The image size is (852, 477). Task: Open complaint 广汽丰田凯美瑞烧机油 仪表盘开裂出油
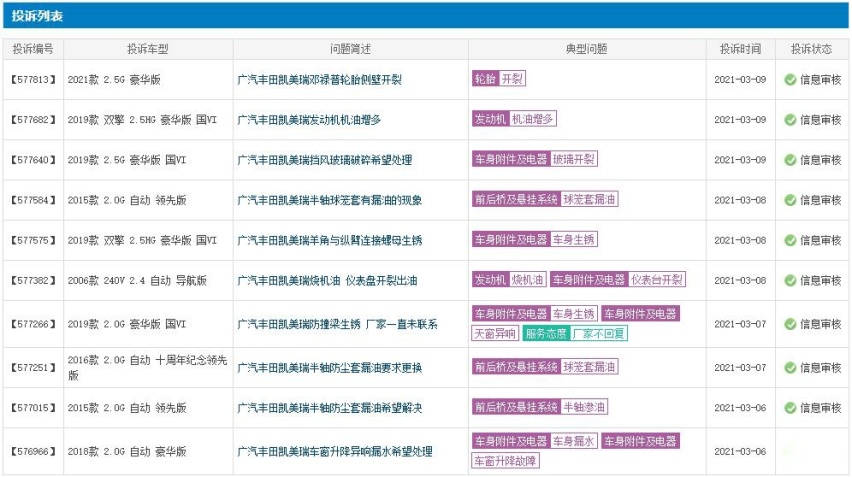click(327, 281)
